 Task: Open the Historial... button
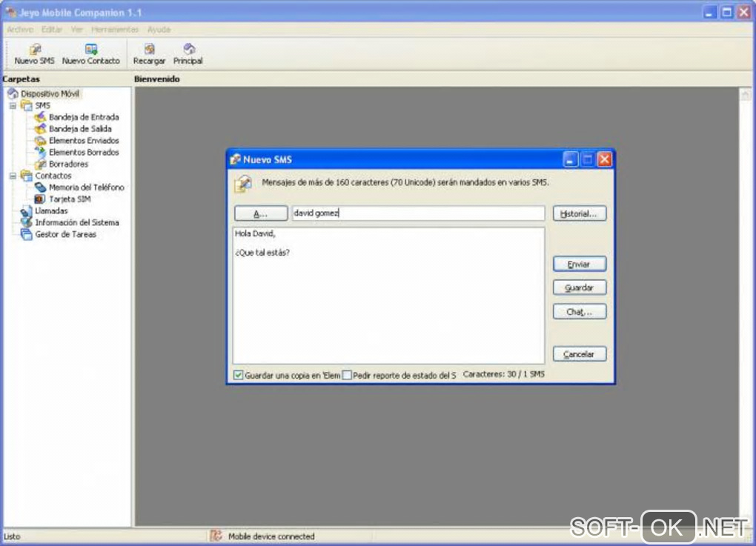click(580, 213)
